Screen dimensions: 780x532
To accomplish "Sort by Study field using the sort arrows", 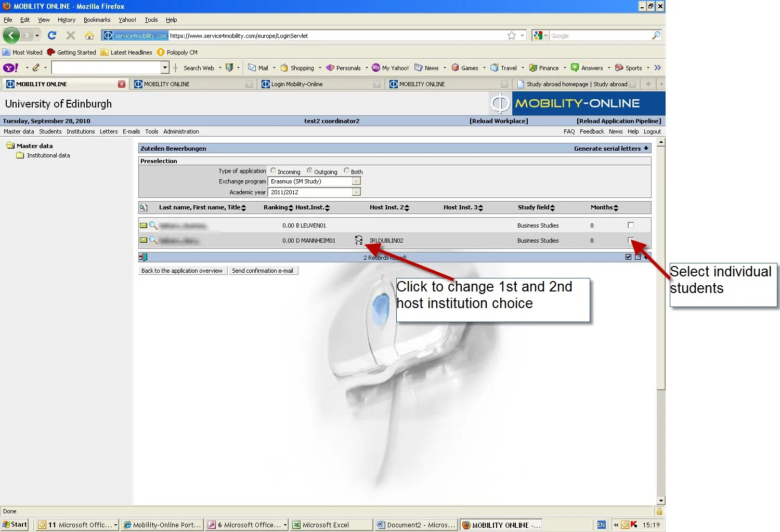I will click(x=552, y=208).
